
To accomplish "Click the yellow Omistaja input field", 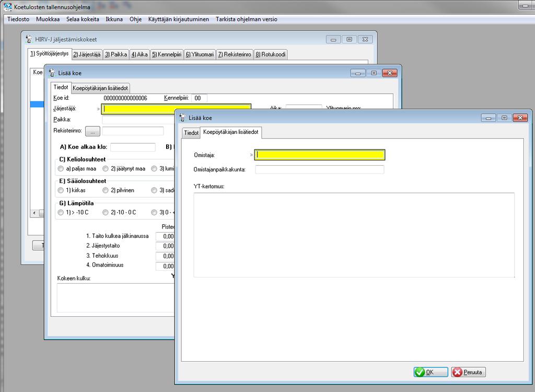I will pos(319,155).
